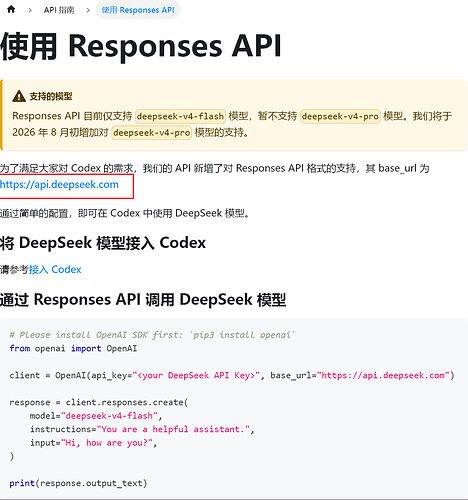The height and width of the screenshot is (500, 468).
Task: Open the home breadcrumb icon
Action: point(11,9)
